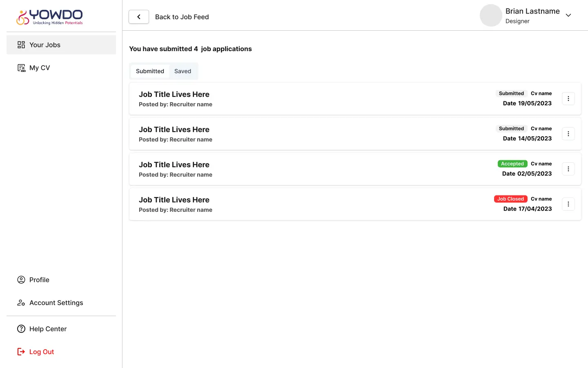Click the red Log Out icon
The width and height of the screenshot is (588, 368).
click(x=21, y=352)
